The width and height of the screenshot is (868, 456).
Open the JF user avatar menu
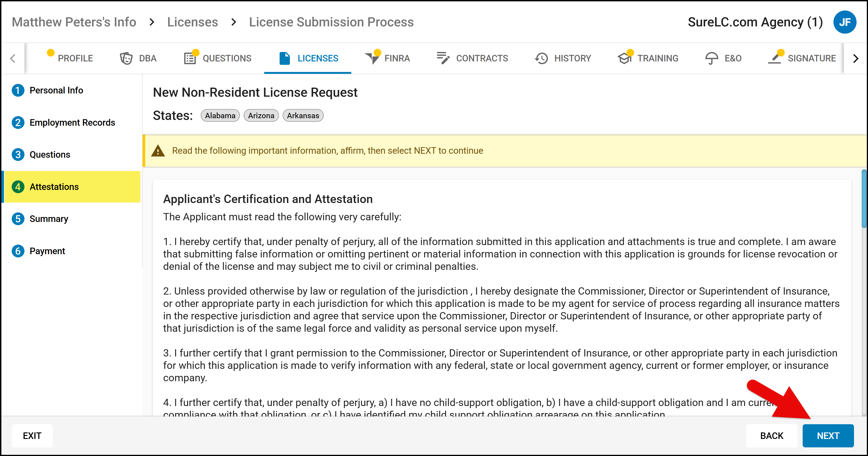coord(845,22)
